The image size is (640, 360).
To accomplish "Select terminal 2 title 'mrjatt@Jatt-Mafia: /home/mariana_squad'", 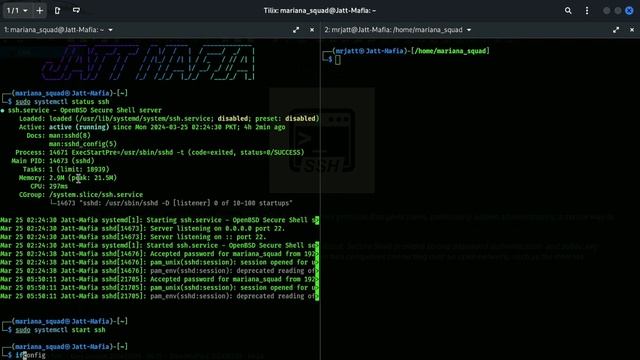I will pos(393,30).
